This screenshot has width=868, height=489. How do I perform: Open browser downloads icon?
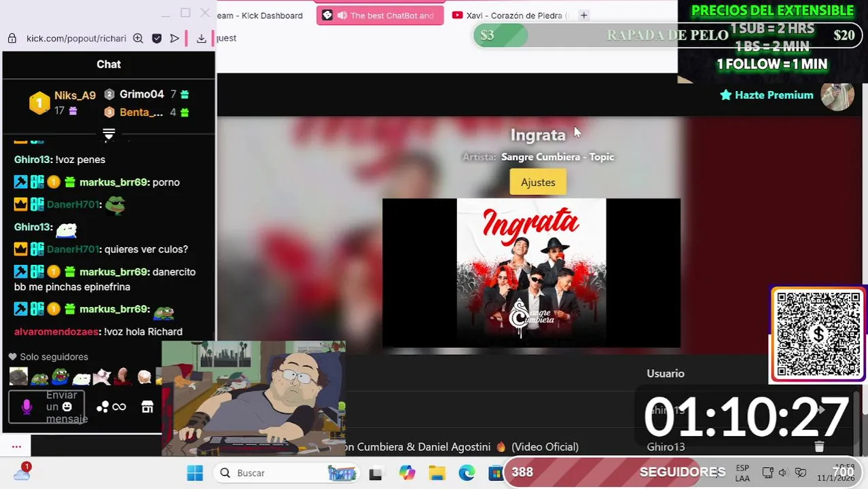(201, 39)
